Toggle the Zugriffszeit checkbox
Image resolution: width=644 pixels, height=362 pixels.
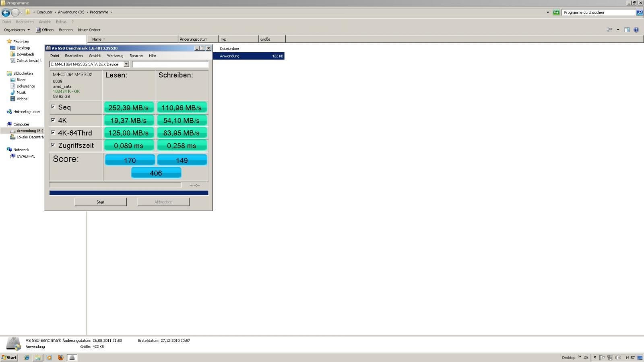click(x=53, y=145)
